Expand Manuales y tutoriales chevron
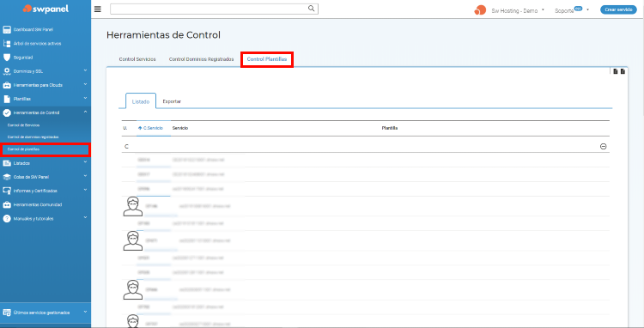This screenshot has height=328, width=644. (85, 217)
